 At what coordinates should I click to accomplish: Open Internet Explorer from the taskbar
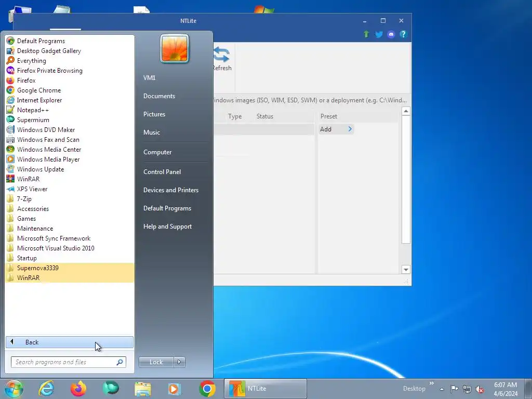click(46, 389)
